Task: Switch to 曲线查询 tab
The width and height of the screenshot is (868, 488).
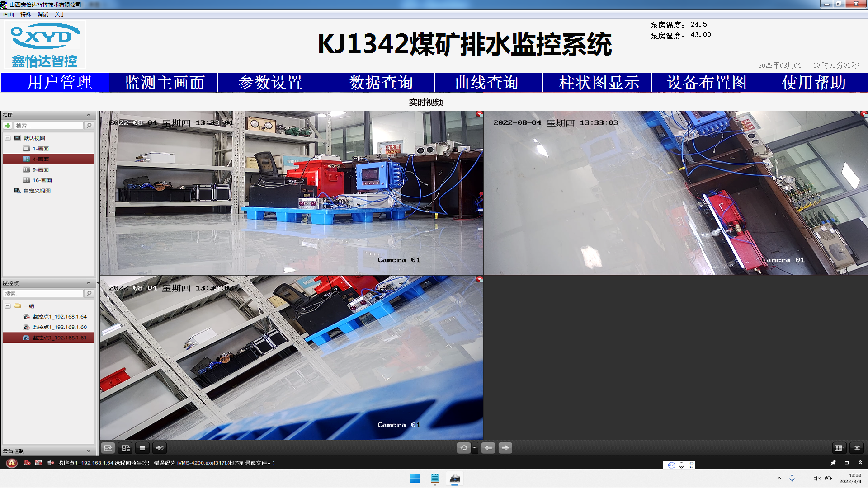Action: (487, 83)
